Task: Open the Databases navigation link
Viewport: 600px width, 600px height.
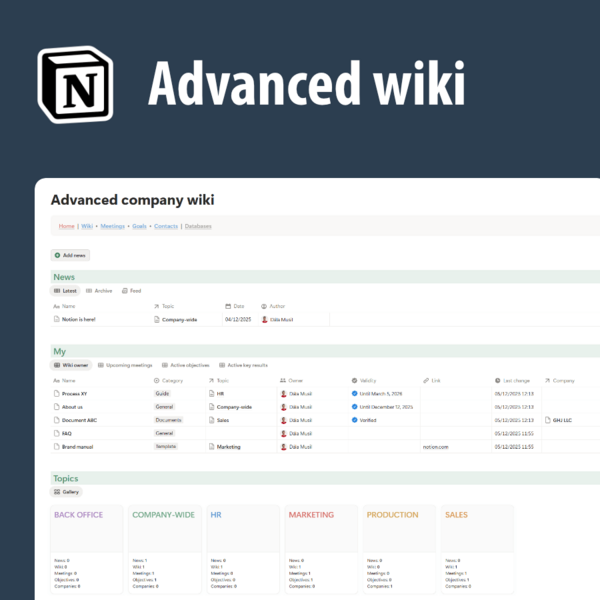Action: click(x=198, y=226)
